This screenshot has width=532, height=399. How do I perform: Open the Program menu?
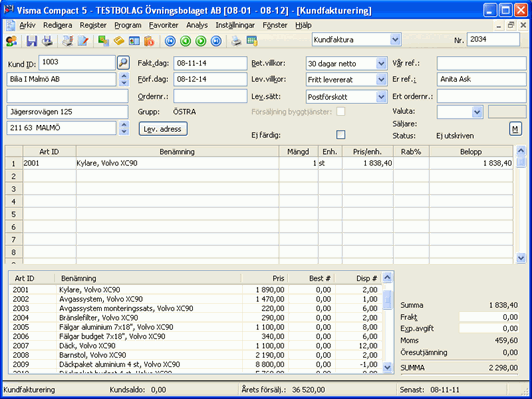tap(128, 25)
